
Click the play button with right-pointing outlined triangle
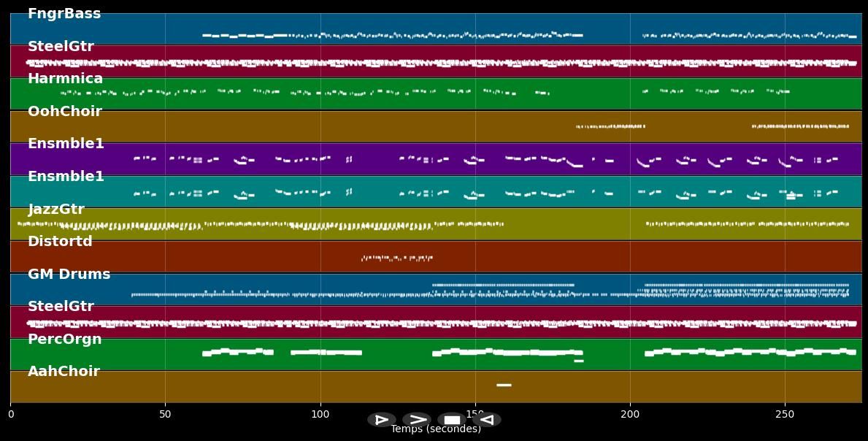click(x=381, y=420)
